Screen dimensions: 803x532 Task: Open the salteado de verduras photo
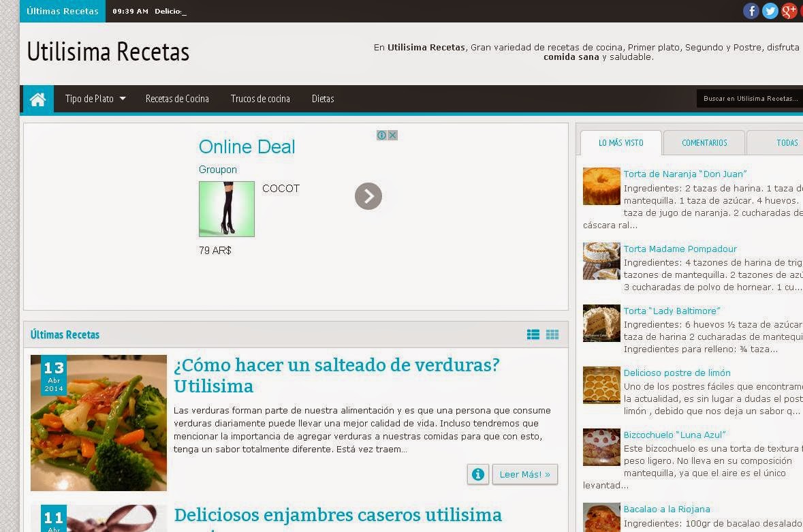[x=99, y=423]
